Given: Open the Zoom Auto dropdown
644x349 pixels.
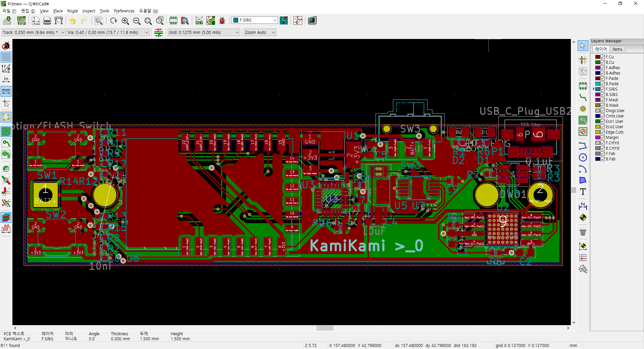Looking at the screenshot, I should [x=260, y=33].
